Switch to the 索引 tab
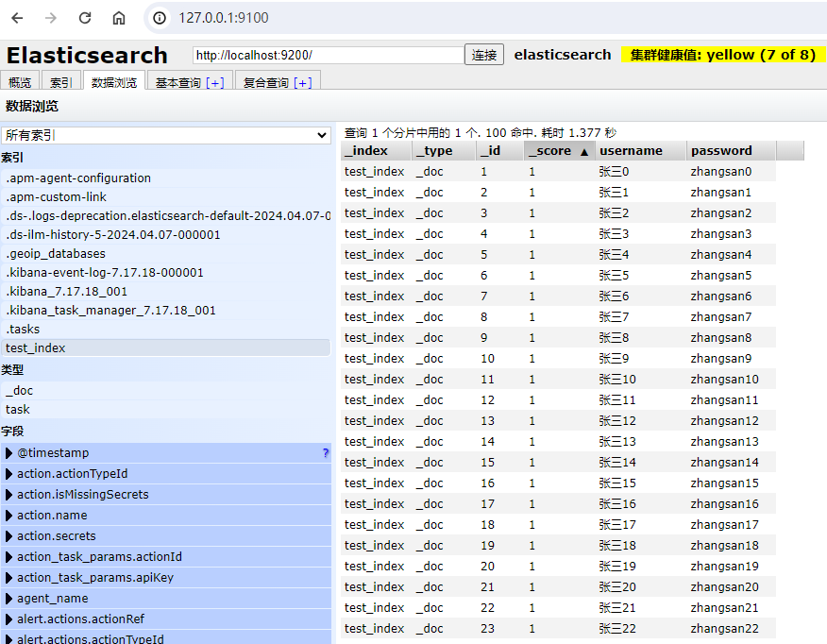827x644 pixels. (60, 83)
